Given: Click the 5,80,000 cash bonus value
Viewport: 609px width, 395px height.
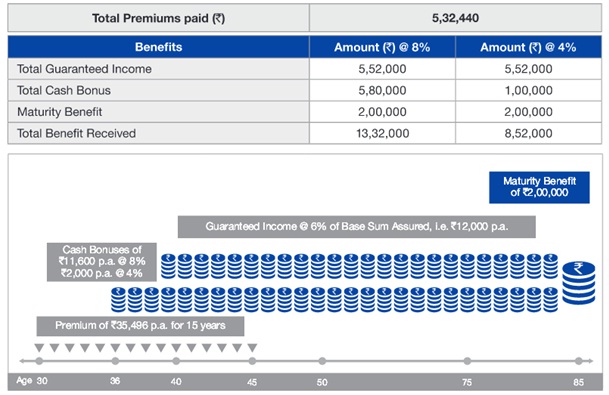Looking at the screenshot, I should tap(382, 90).
